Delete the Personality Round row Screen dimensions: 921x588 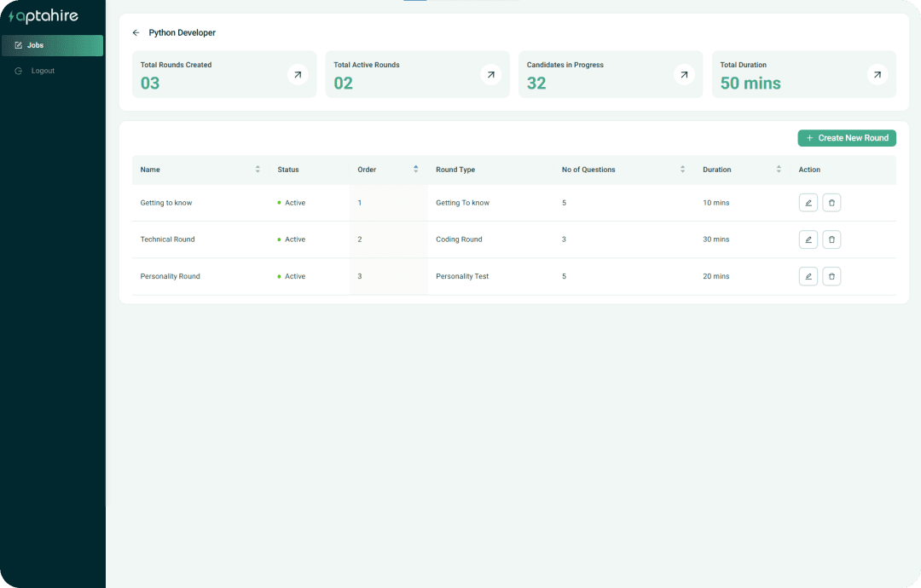(x=831, y=276)
